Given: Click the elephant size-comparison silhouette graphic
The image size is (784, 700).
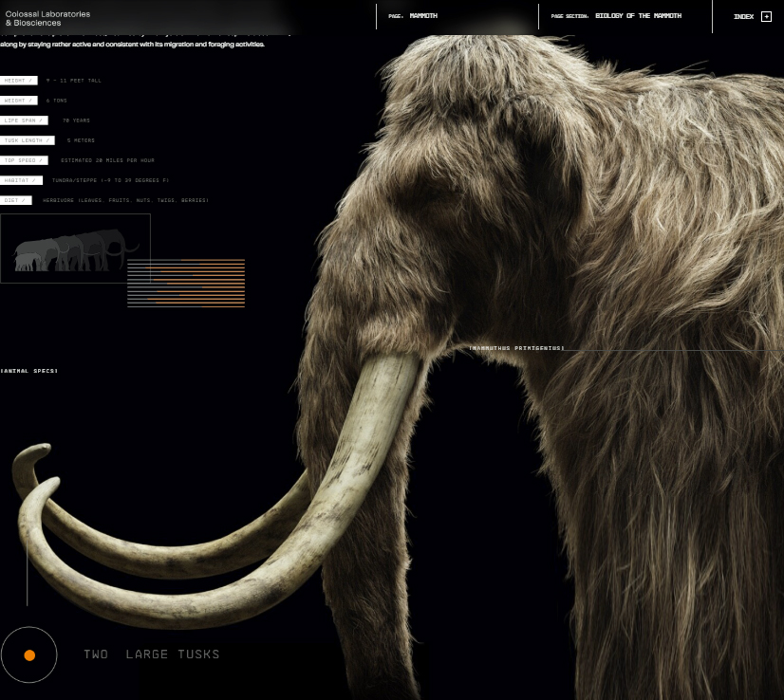Looking at the screenshot, I should (x=74, y=248).
